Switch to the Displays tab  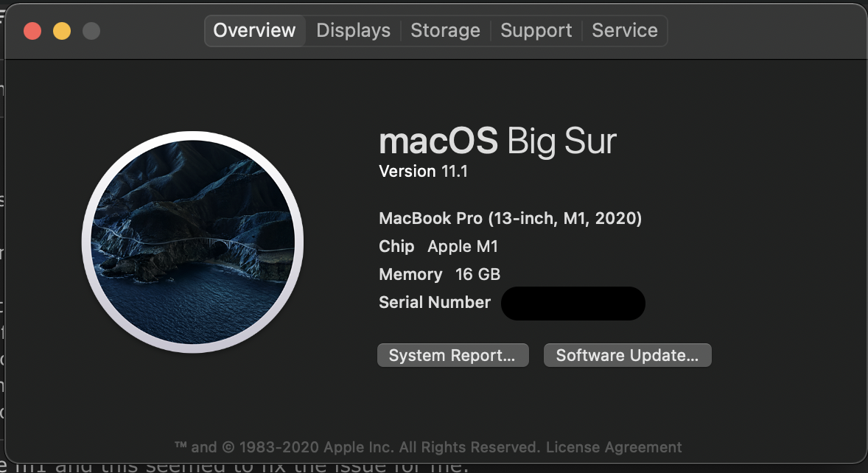coord(353,30)
